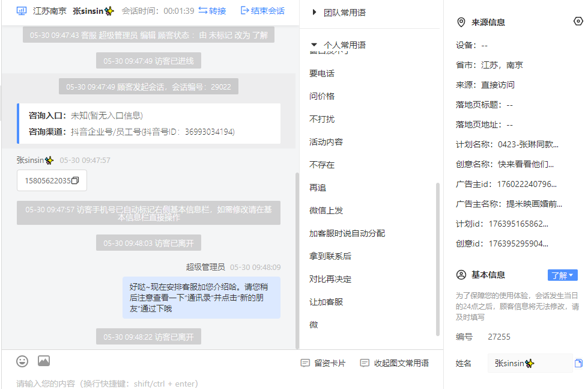This screenshot has width=588, height=389.
Task: Click 创意名称 快来看看他们 value
Action: pos(526,165)
